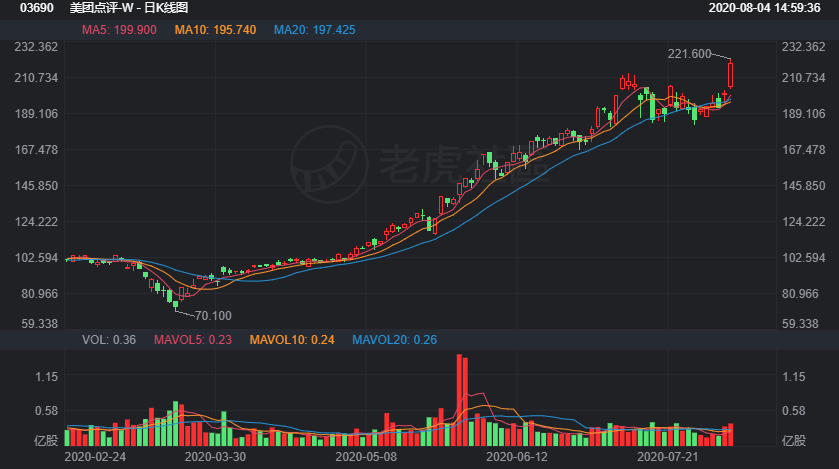Image resolution: width=839 pixels, height=469 pixels.
Task: Click the left volume axis 1.15 label
Action: pos(47,377)
